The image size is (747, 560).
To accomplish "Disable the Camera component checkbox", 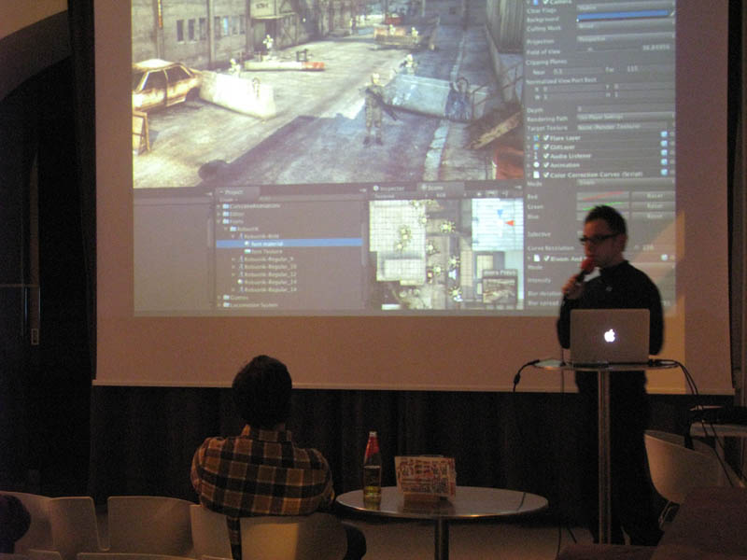I will click(545, 3).
